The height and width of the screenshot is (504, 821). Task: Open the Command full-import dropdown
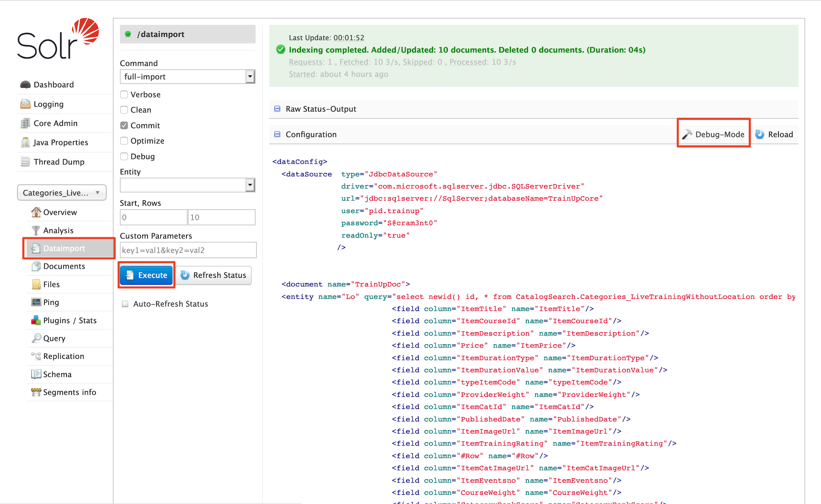187,77
